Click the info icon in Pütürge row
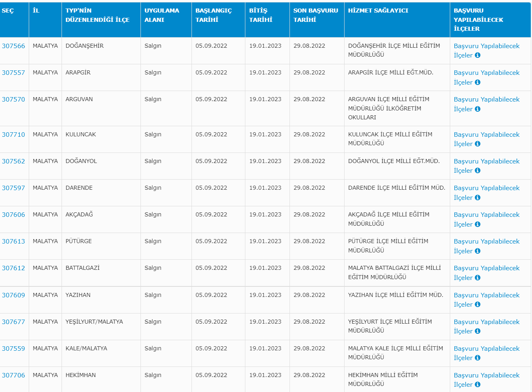 pos(477,251)
